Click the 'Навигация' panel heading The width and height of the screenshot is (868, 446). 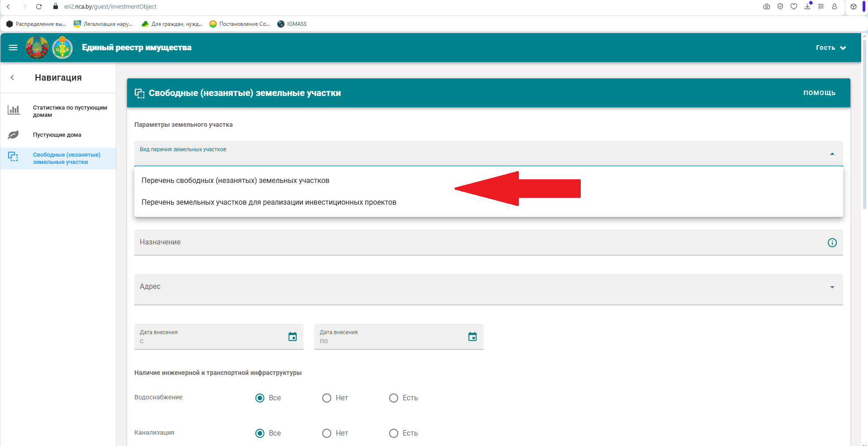[58, 77]
